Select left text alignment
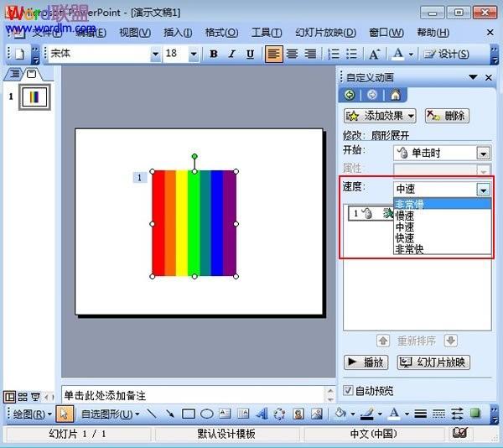This screenshot has width=503, height=448. (273, 54)
